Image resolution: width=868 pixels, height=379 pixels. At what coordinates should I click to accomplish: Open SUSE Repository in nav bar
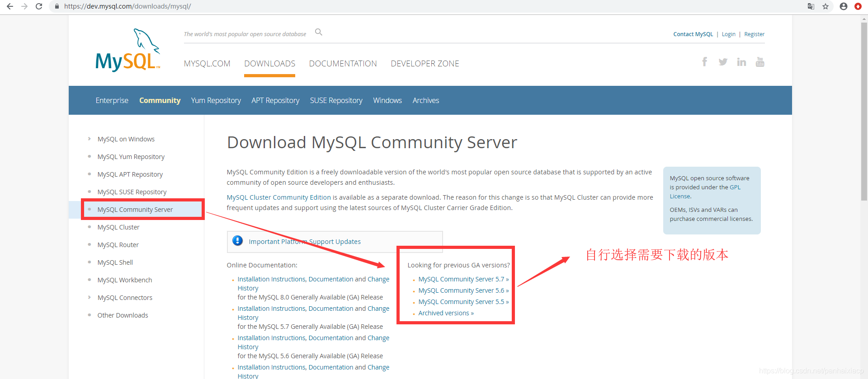click(336, 100)
